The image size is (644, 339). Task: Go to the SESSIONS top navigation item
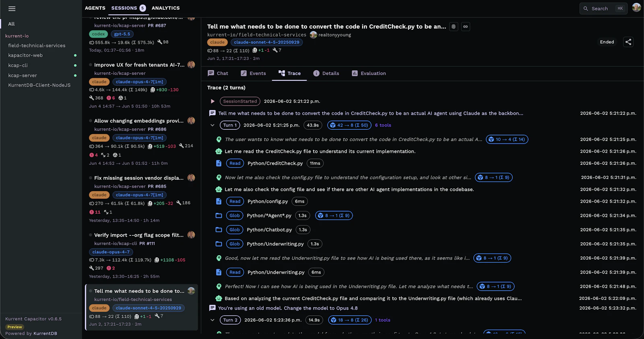pyautogui.click(x=128, y=8)
